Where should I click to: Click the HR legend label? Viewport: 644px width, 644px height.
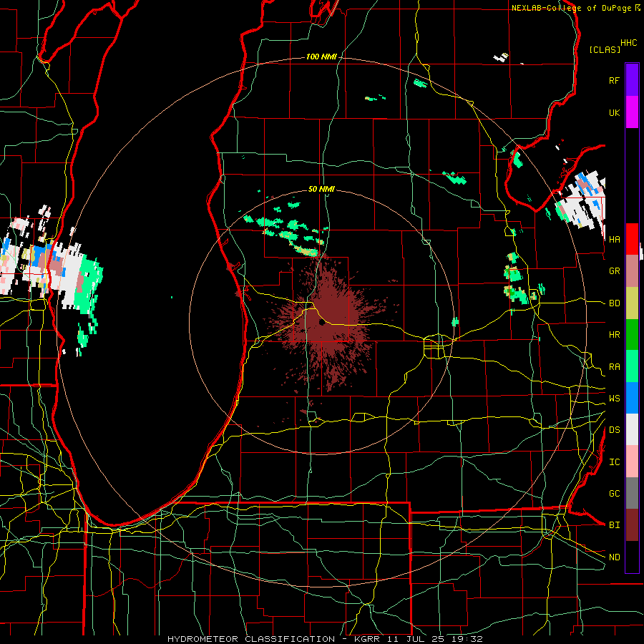[x=614, y=335]
